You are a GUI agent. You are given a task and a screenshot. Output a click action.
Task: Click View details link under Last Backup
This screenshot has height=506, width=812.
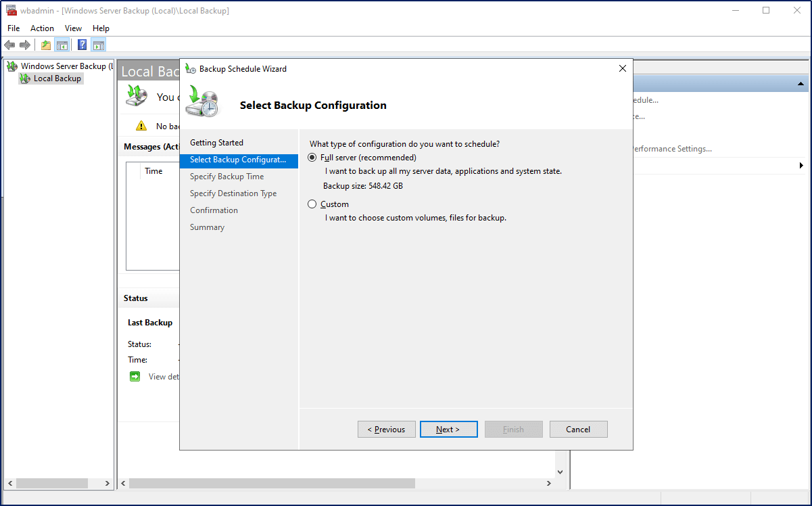pos(164,376)
